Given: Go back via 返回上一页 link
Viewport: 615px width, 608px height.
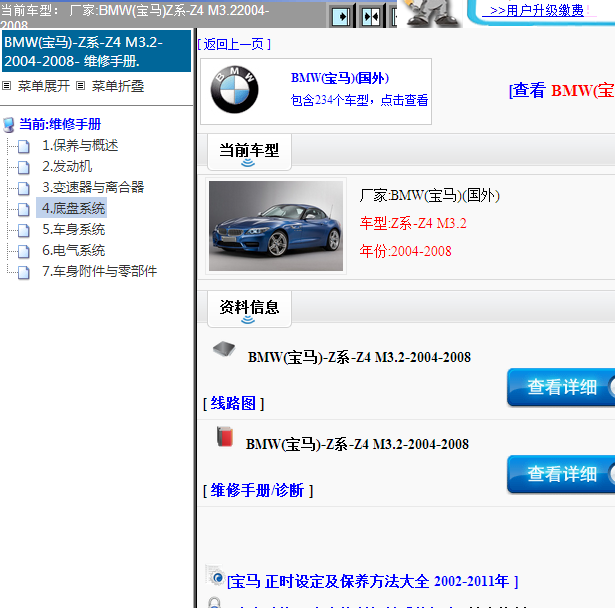Looking at the screenshot, I should (234, 44).
